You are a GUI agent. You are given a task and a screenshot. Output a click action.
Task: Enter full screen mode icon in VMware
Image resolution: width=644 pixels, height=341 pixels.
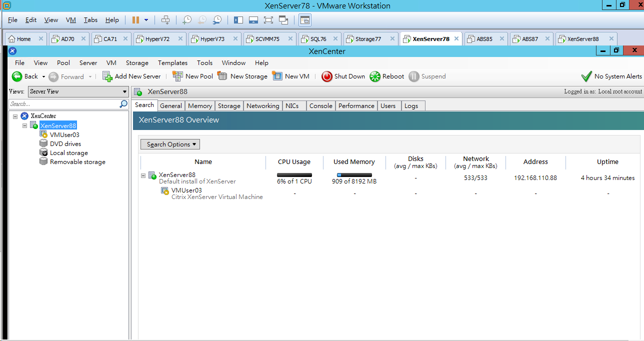click(x=268, y=20)
